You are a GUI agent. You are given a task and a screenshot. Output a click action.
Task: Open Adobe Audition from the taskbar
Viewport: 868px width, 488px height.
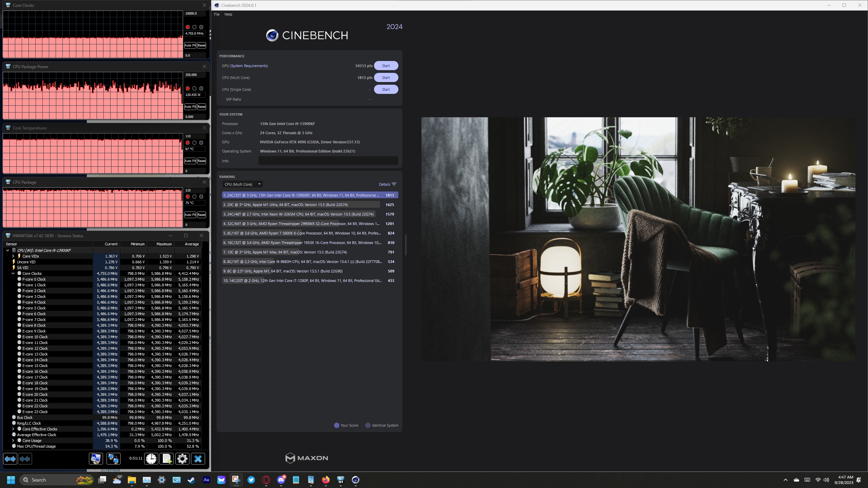206,480
